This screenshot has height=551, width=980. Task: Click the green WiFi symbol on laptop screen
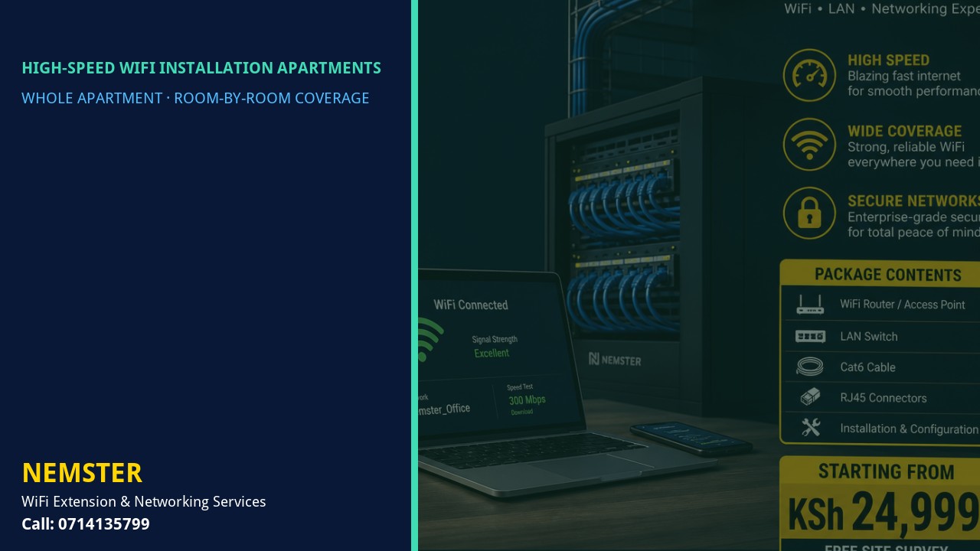coord(430,340)
